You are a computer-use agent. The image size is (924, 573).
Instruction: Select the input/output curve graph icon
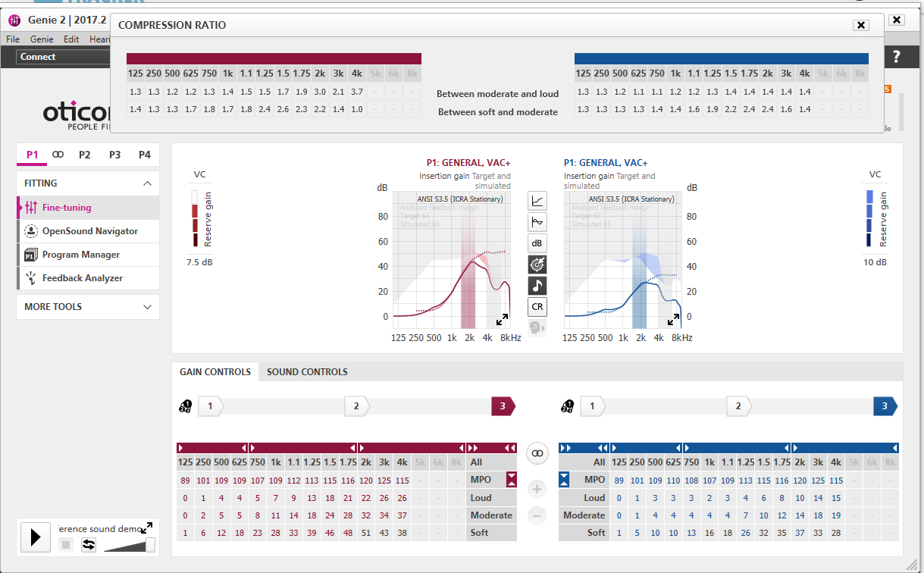coord(537,201)
